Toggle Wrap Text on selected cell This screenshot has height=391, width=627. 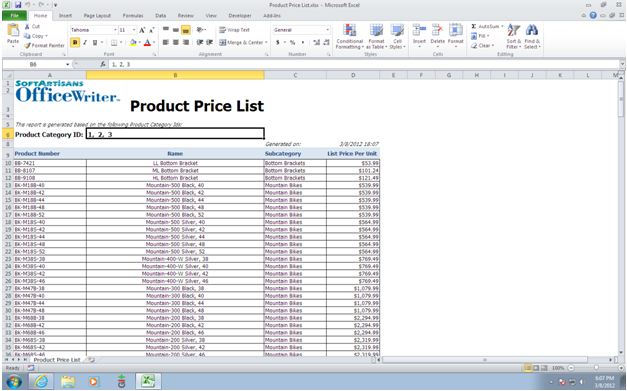click(x=235, y=30)
